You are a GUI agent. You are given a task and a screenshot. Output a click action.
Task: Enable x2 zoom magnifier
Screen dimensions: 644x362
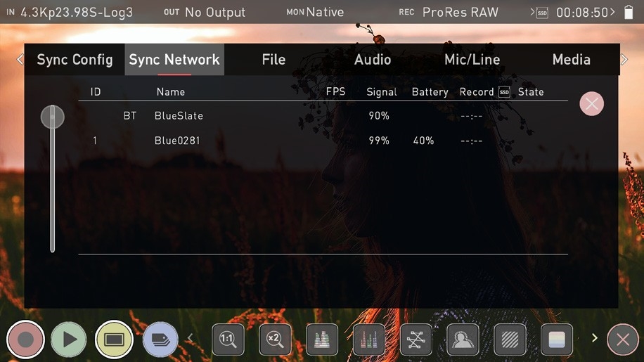[275, 340]
